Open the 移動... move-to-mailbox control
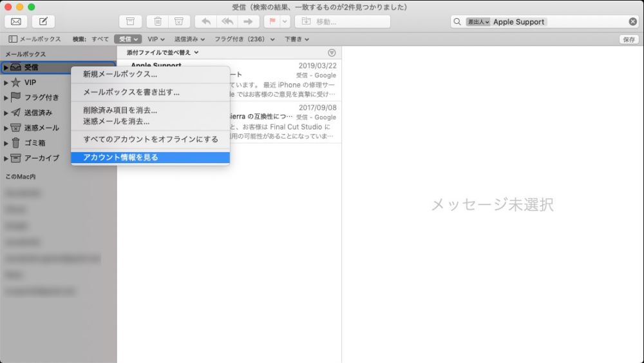644x363 pixels. (343, 21)
